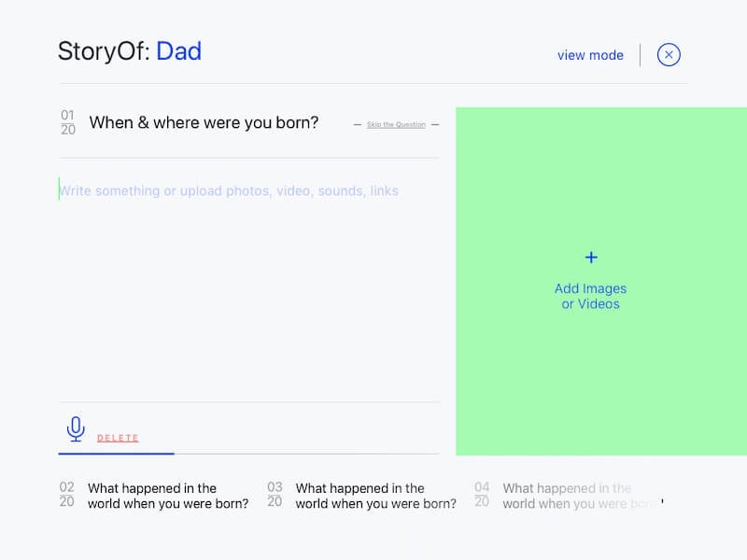Click the 04/20 question number

482,495
